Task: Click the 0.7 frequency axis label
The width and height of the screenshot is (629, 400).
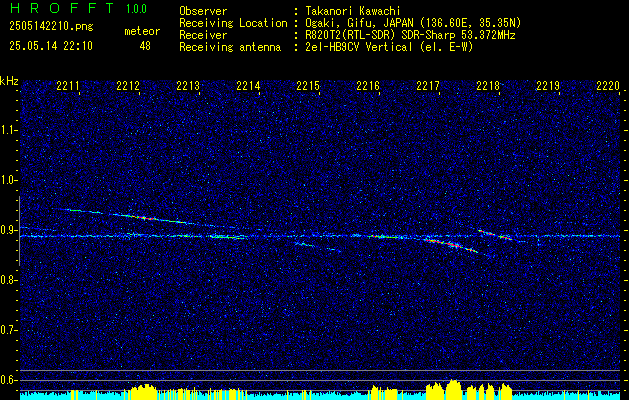Action: click(9, 330)
